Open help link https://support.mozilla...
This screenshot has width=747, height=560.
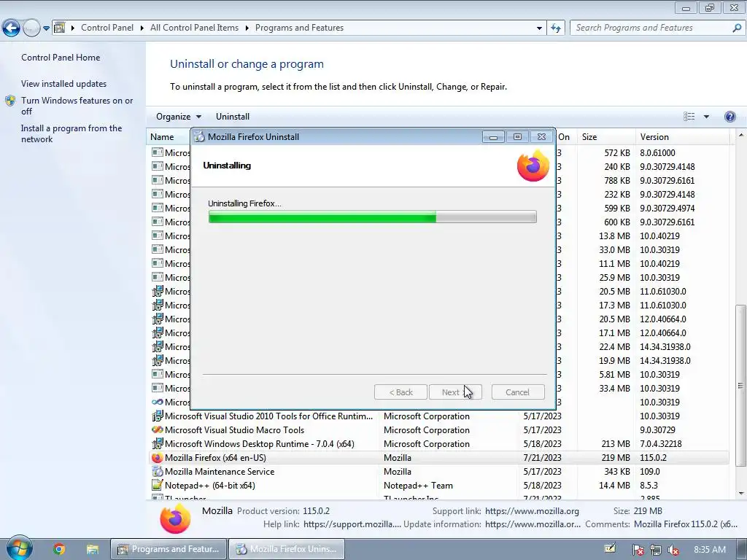(352, 524)
